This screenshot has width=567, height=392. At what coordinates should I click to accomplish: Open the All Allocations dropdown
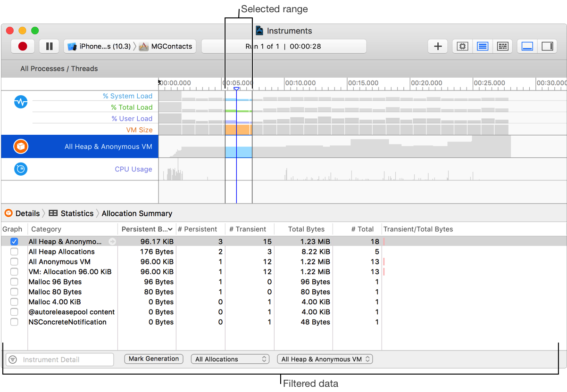click(x=230, y=359)
